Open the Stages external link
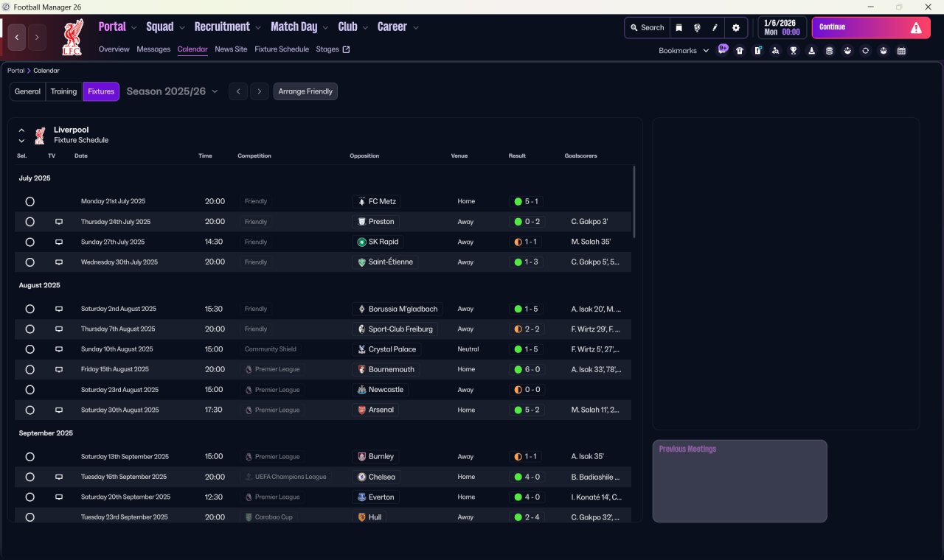Screen dimensions: 944x560 tap(333, 49)
